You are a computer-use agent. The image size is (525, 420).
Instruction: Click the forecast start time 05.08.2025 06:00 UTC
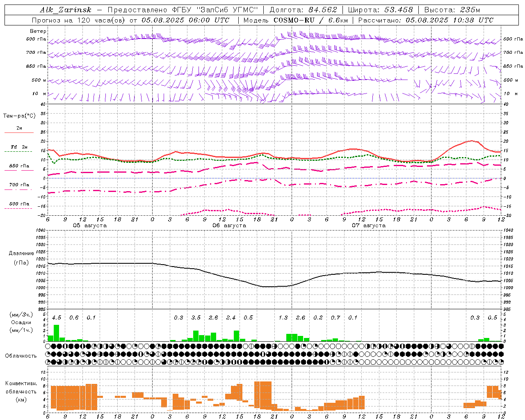tap(185, 20)
